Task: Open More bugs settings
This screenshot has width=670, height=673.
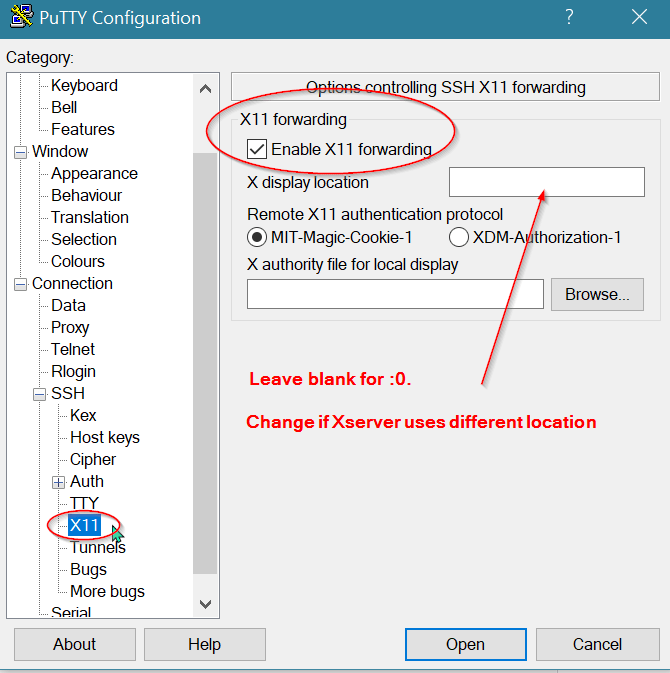Action: pyautogui.click(x=107, y=591)
